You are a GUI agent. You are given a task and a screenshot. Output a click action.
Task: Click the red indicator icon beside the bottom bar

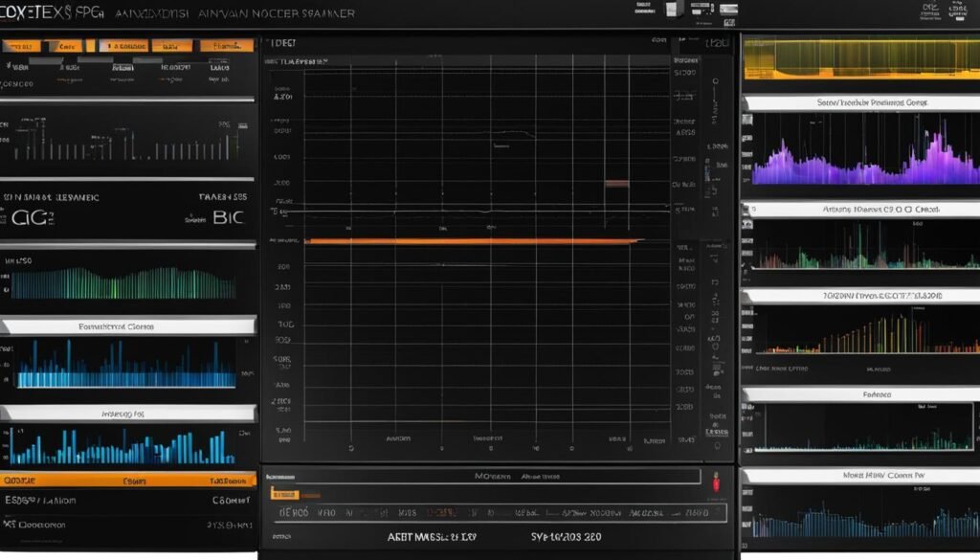(x=716, y=482)
